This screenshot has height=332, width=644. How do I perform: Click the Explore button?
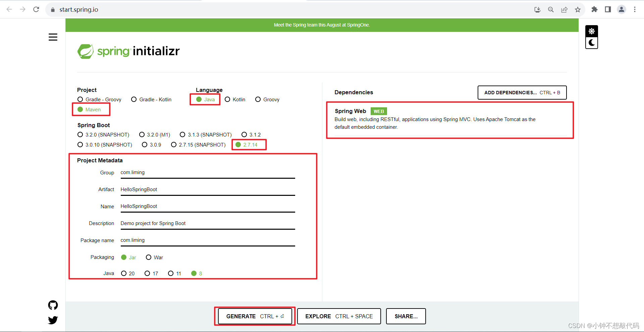click(339, 316)
